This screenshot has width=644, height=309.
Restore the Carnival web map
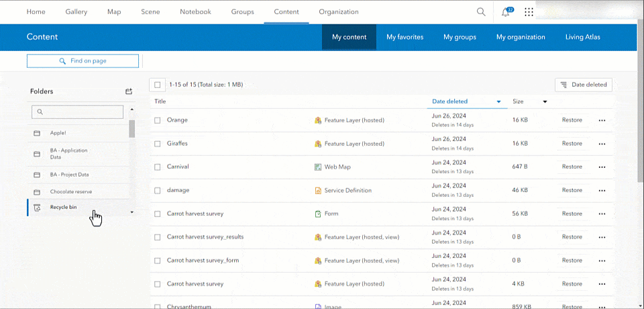pyautogui.click(x=572, y=167)
